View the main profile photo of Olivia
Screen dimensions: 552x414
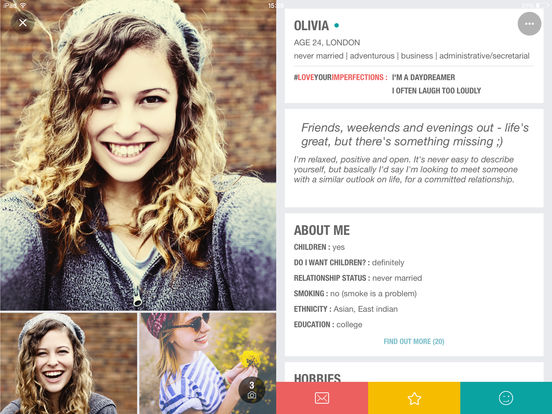point(138,155)
